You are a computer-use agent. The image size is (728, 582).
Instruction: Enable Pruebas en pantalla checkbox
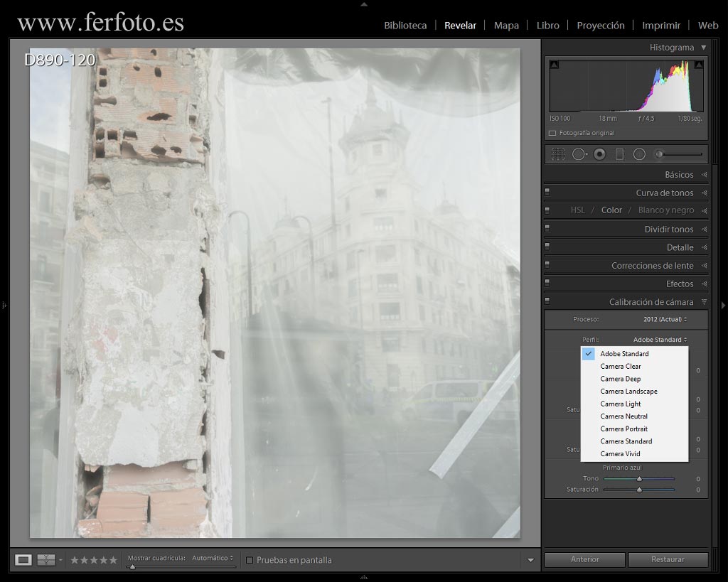[x=250, y=560]
